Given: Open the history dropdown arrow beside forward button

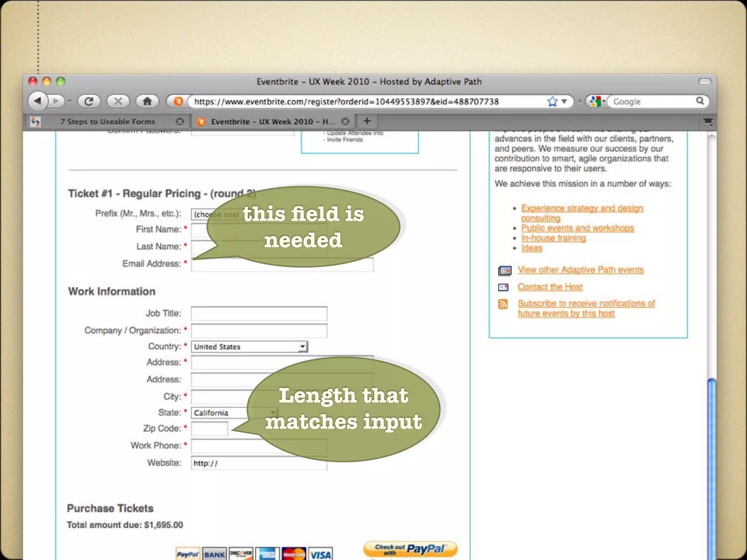Looking at the screenshot, I should 69,101.
